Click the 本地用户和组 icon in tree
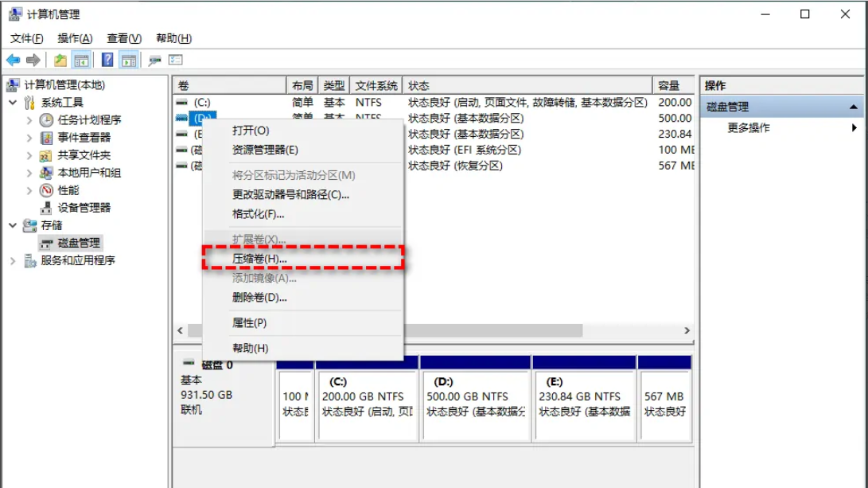868x488 pixels. pyautogui.click(x=46, y=173)
